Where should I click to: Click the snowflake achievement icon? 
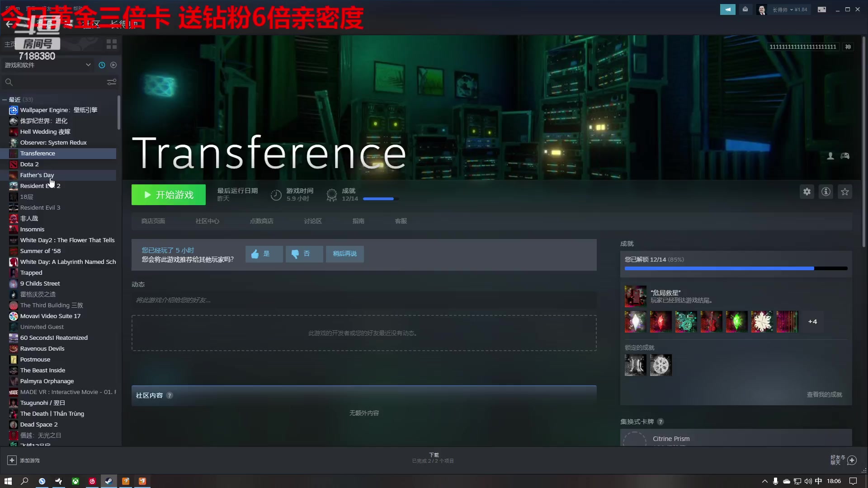click(762, 322)
